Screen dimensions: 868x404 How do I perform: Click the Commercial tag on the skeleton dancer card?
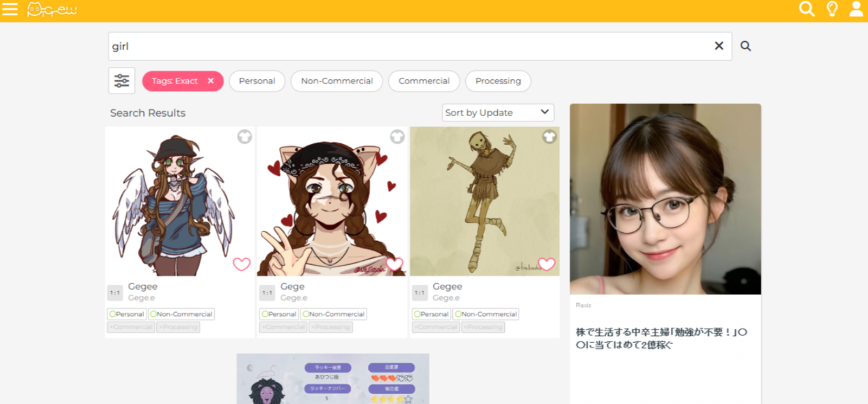(436, 327)
